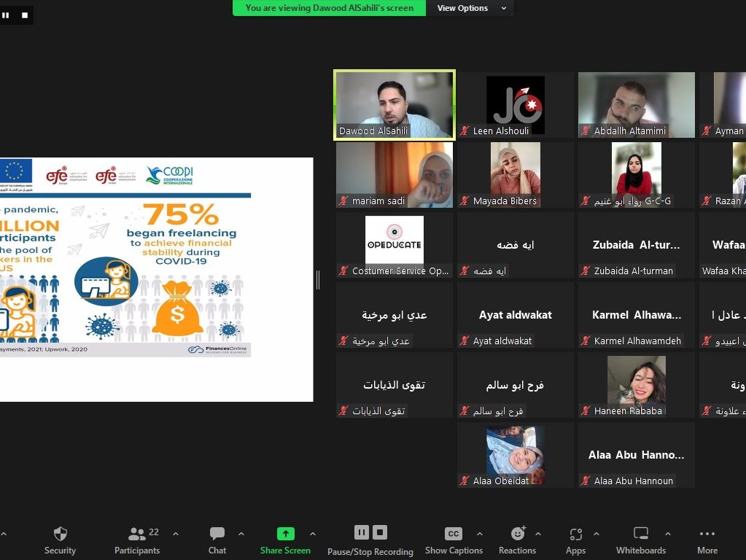Image resolution: width=746 pixels, height=560 pixels.
Task: Open the More options ellipsis
Action: click(707, 534)
